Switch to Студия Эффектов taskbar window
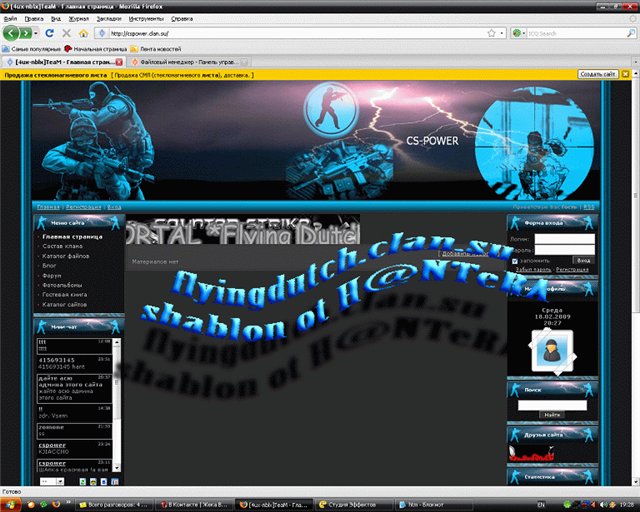 [353, 505]
